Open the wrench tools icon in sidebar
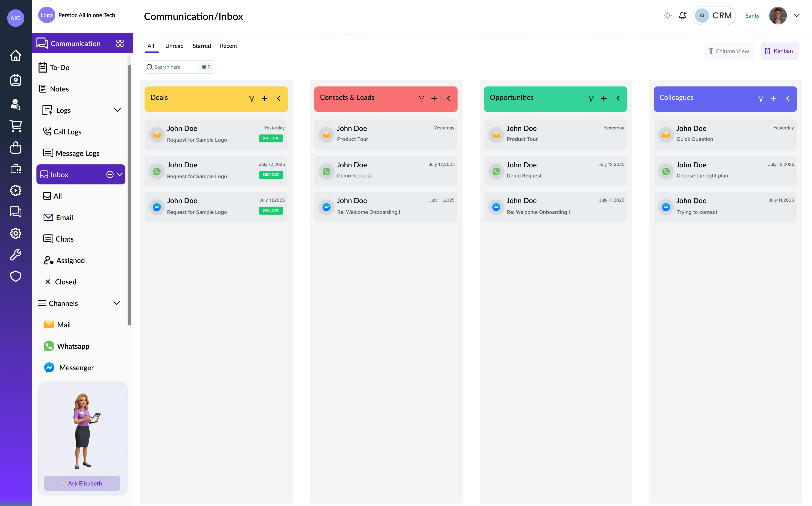The width and height of the screenshot is (812, 506). tap(15, 255)
